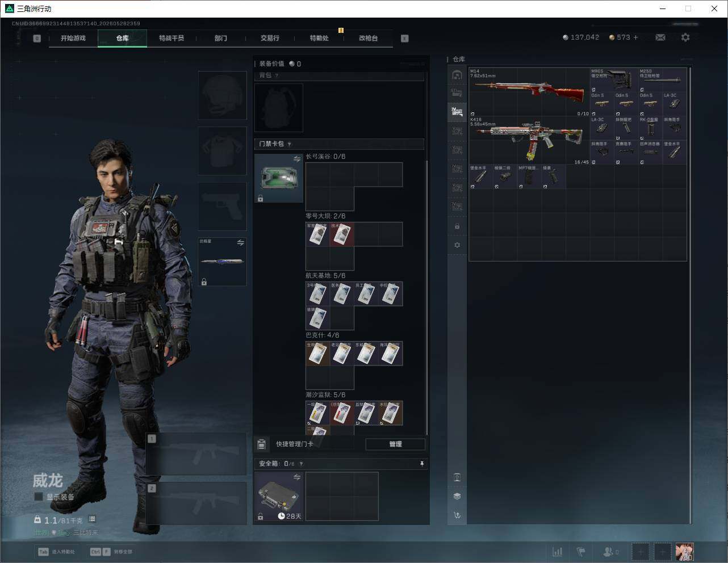Click the Tab 进入特勤处 shortcut button

(x=56, y=552)
